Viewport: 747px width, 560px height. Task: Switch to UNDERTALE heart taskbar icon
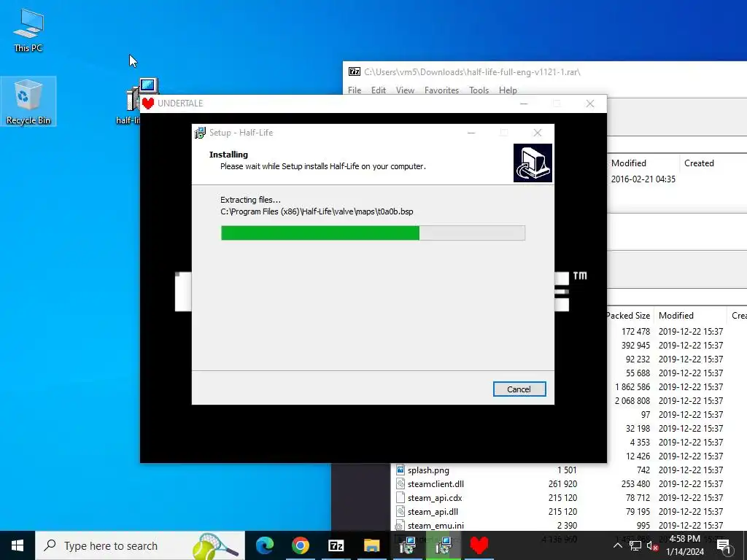coord(479,545)
